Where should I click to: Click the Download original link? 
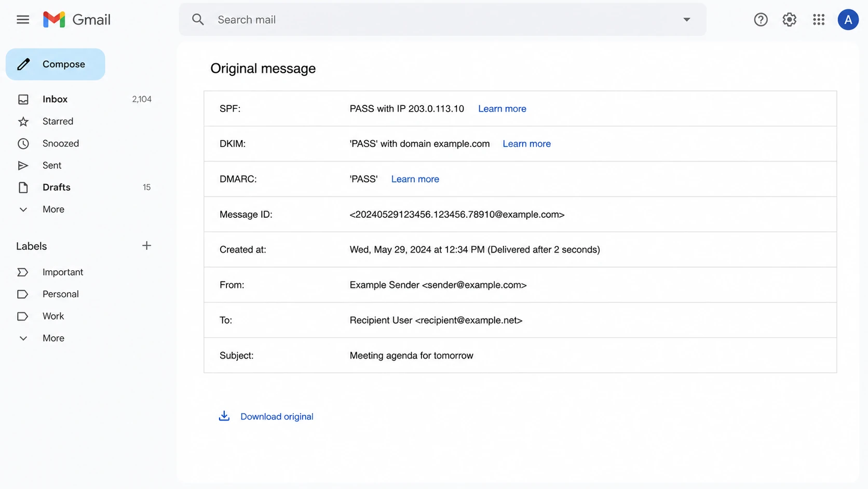tap(277, 417)
